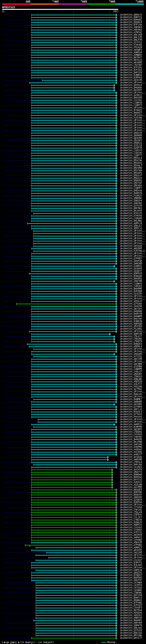
Task: Select hit label UniRef100_P34066
Action: point(131,45)
